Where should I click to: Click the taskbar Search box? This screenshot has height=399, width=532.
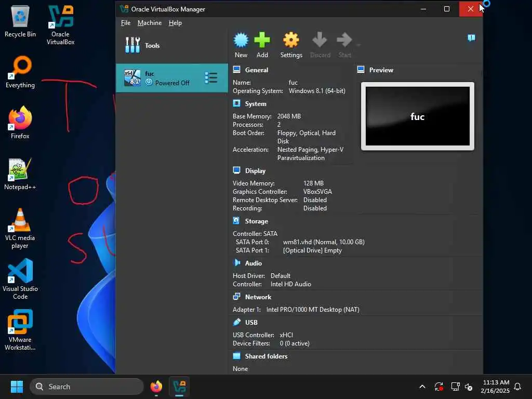(x=87, y=387)
